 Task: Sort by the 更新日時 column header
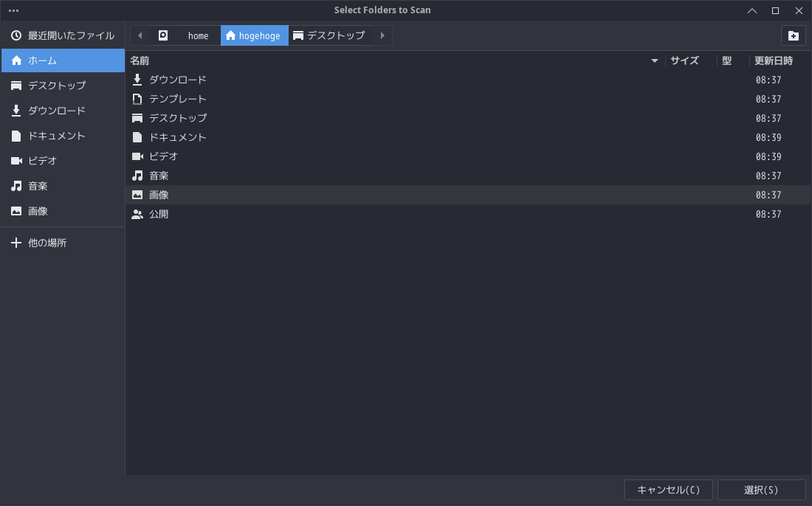[773, 60]
